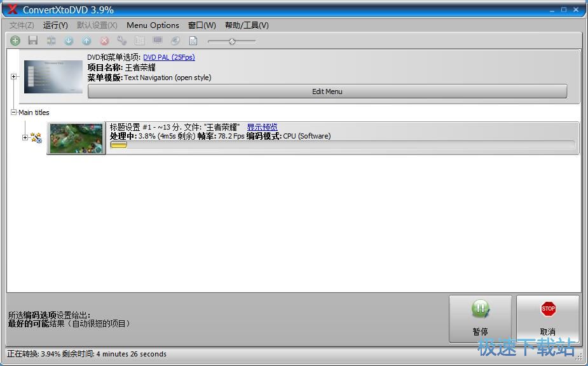Image resolution: width=588 pixels, height=366 pixels.
Task: Click the grid chapters toolbar icon
Action: (139, 41)
